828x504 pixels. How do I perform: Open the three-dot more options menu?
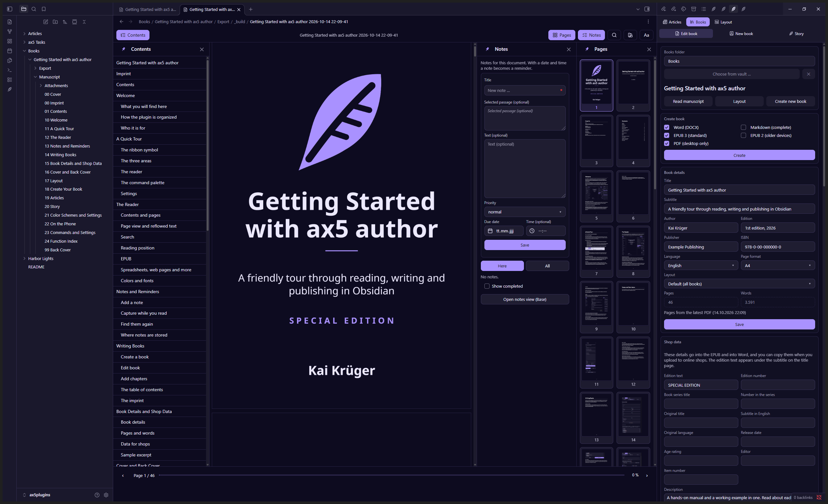[648, 22]
